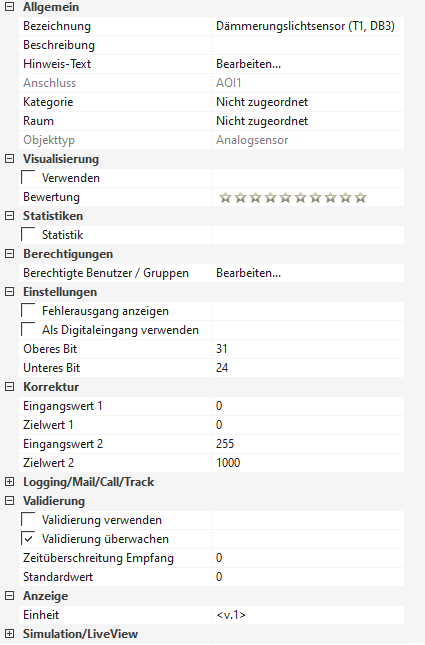Check Als Digitaleingang verwenden
This screenshot has width=425, height=645.
(28, 329)
